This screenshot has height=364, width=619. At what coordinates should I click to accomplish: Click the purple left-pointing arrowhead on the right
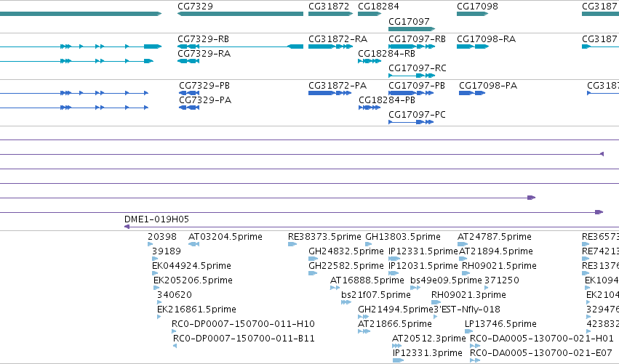(x=602, y=154)
